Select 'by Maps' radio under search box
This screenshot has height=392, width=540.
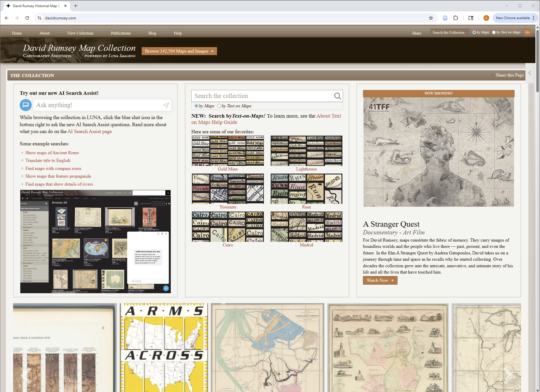tap(196, 106)
